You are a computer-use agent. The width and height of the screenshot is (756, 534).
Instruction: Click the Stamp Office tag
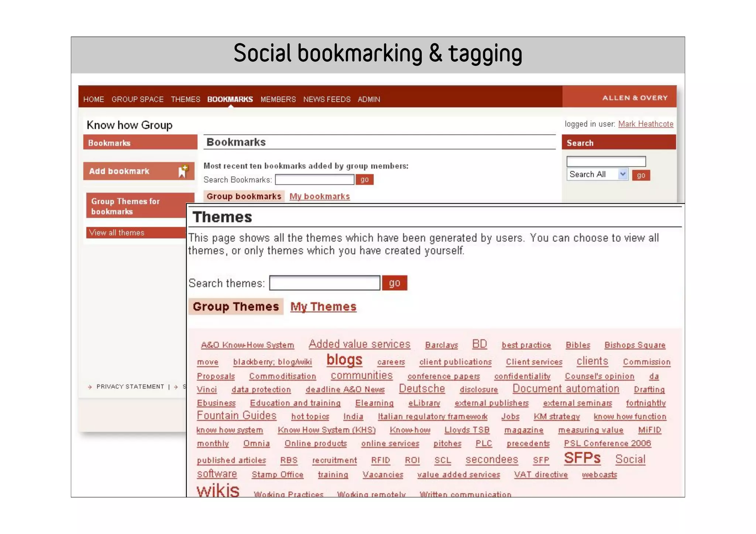coord(278,475)
